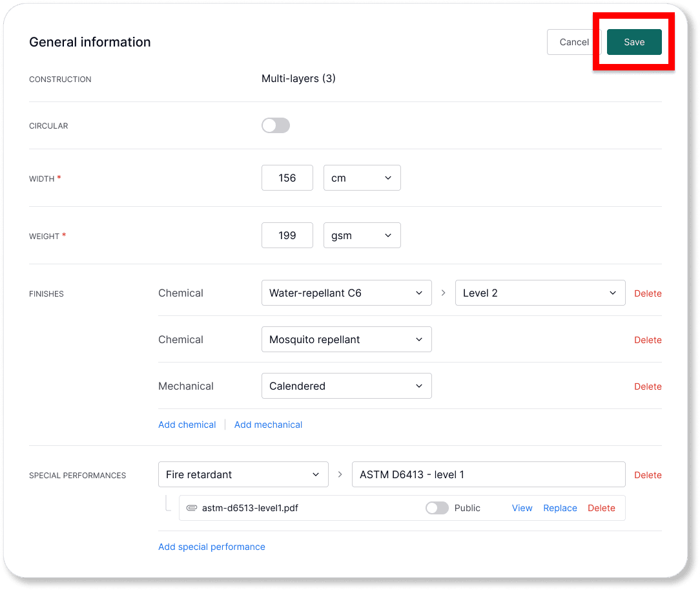Image resolution: width=700 pixels, height=590 pixels.
Task: Delete the Water-repellant C6 finish row
Action: [x=648, y=293]
